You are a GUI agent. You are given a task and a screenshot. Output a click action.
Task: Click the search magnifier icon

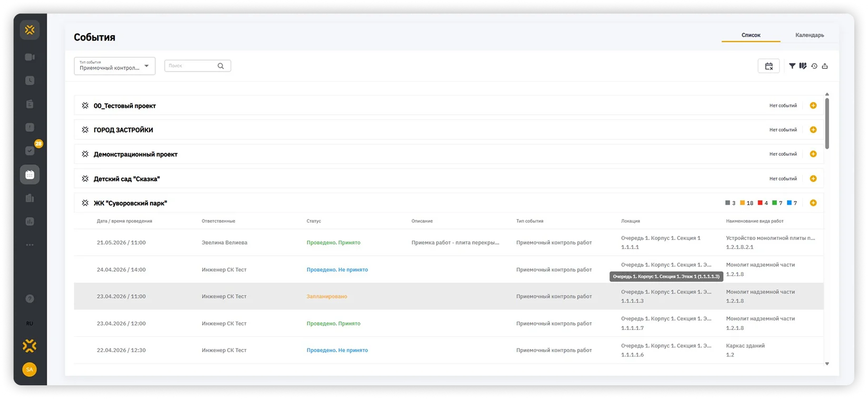tap(221, 66)
